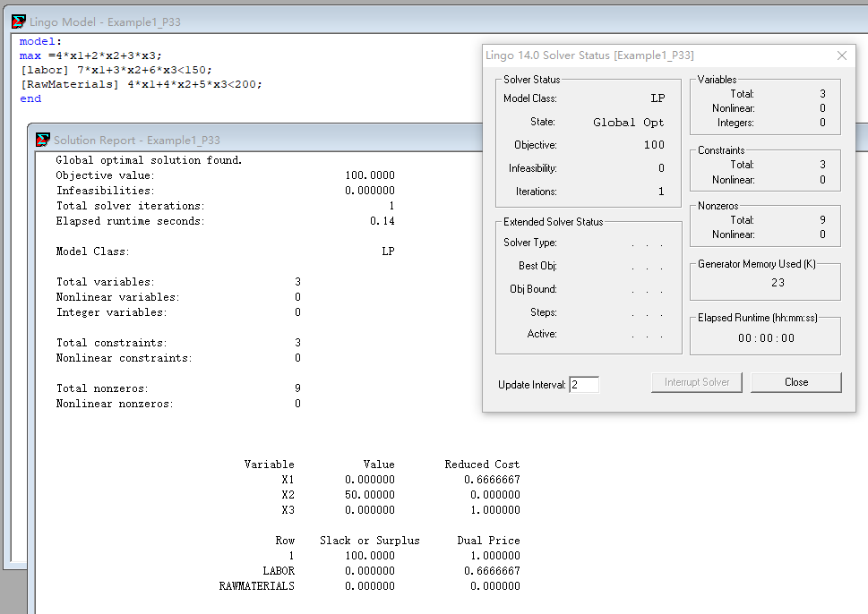
Task: Click the Lingo Model window icon
Action: pyautogui.click(x=18, y=21)
